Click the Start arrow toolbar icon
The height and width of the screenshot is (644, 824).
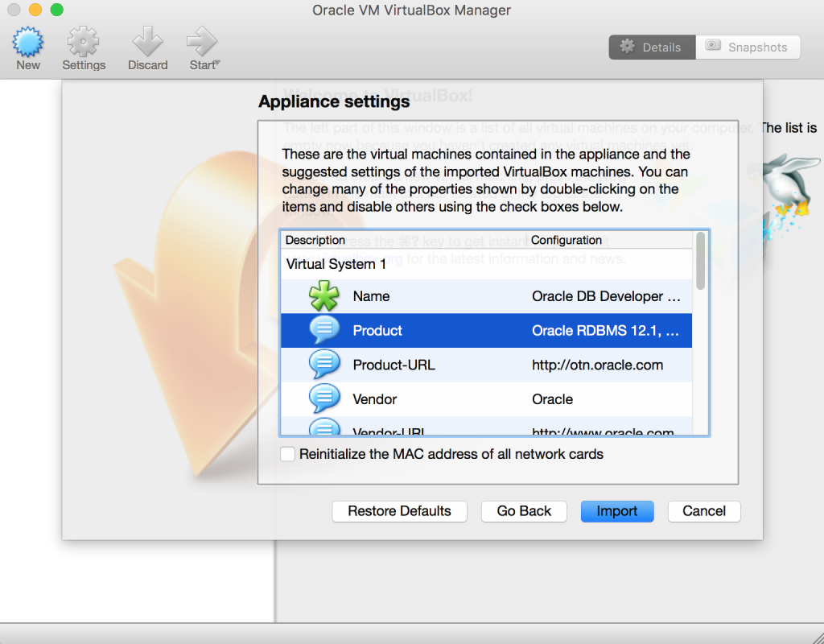(x=202, y=42)
